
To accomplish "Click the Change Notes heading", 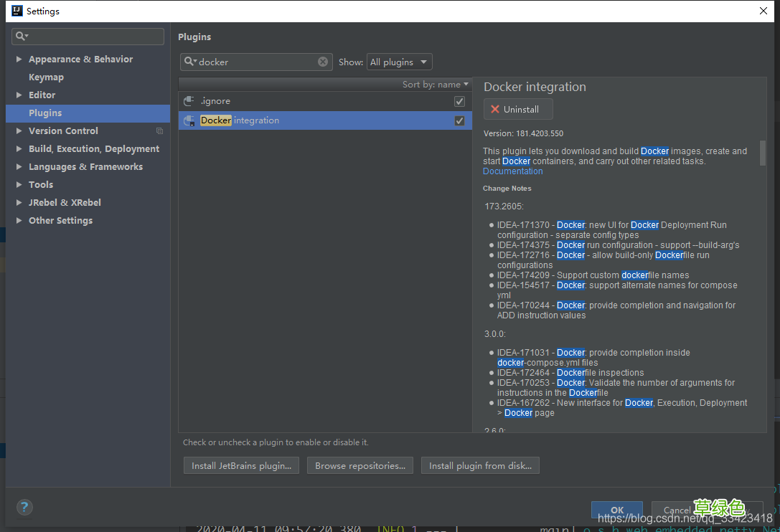I will point(507,189).
